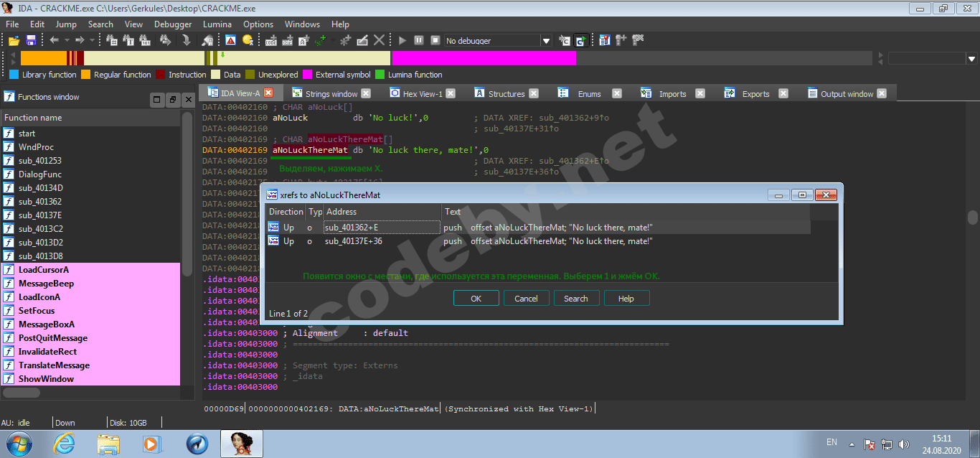Open the back history dropdown arrow
This screenshot has width=980, height=458.
(67, 41)
